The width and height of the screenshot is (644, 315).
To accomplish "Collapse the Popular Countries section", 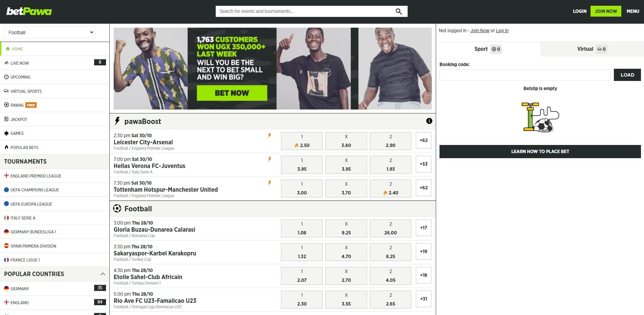I will [103, 274].
